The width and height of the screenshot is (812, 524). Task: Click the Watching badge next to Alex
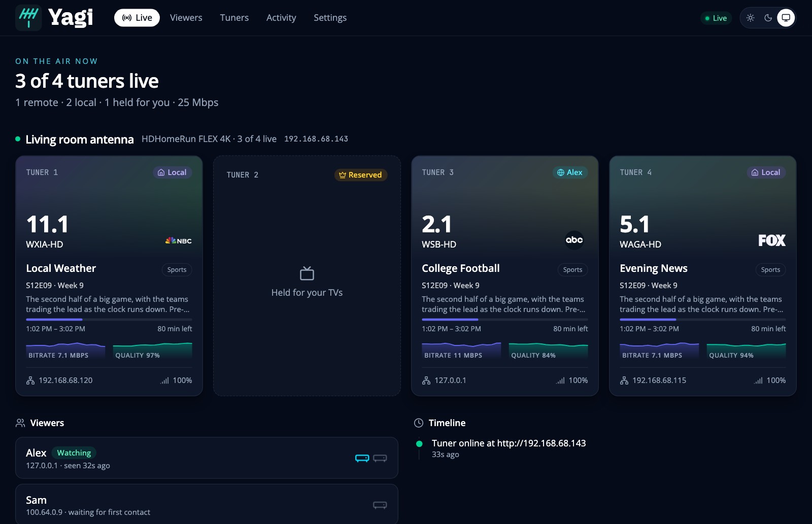pyautogui.click(x=74, y=453)
